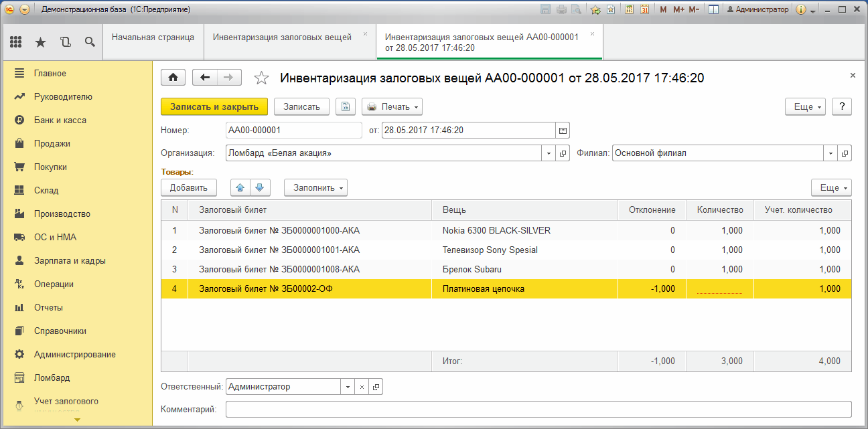The height and width of the screenshot is (429, 868).
Task: Open the sections grid menu icon
Action: 16,42
